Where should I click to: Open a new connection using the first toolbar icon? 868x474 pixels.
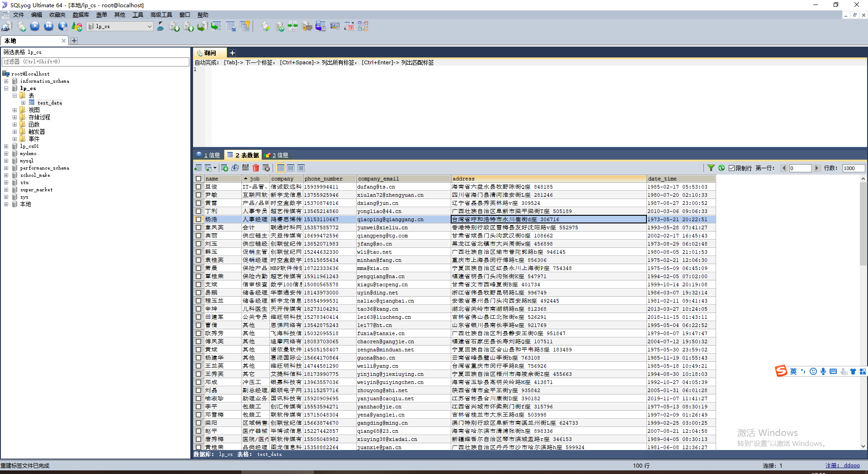(x=6, y=26)
